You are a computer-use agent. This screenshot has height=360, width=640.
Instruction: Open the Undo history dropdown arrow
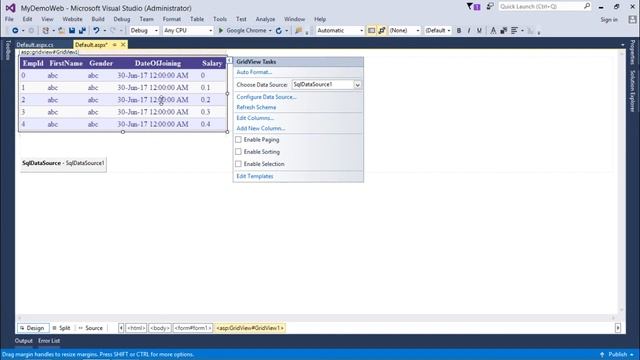coord(104,31)
